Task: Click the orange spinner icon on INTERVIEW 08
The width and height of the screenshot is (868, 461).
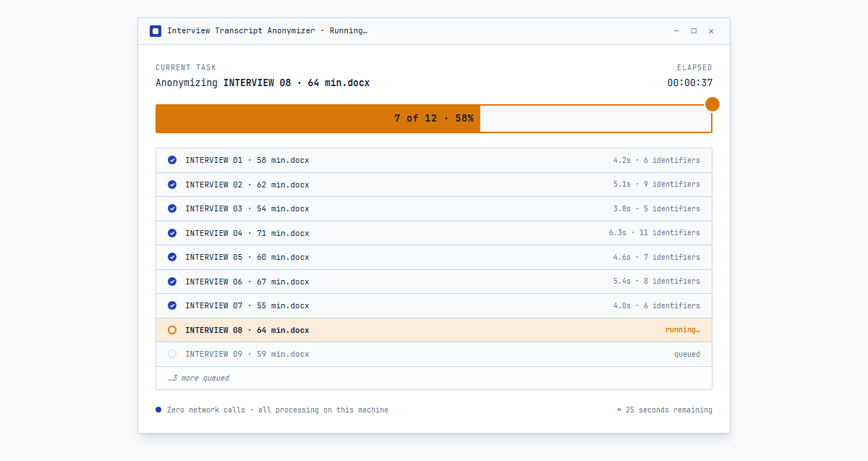Action: [x=172, y=329]
